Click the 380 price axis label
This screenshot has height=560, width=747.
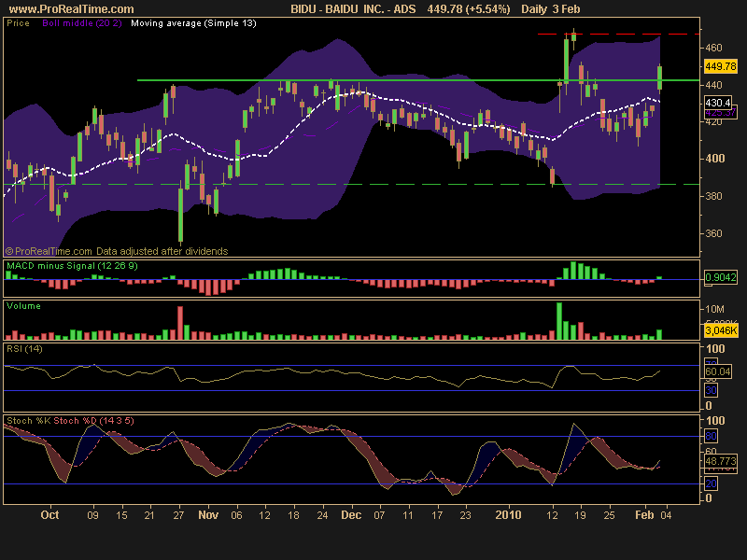click(x=713, y=196)
